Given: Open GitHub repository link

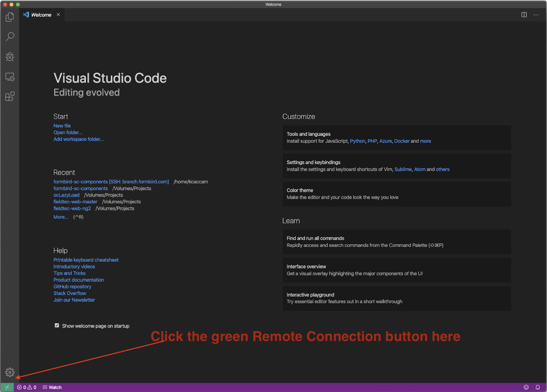Looking at the screenshot, I should point(72,287).
